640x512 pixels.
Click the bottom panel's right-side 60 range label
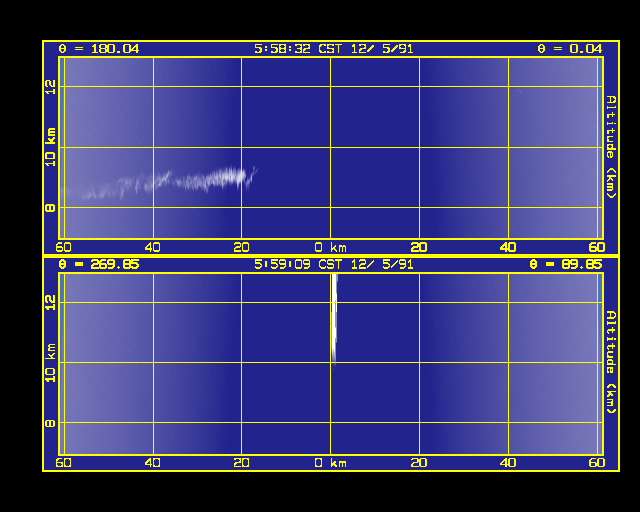tap(597, 463)
